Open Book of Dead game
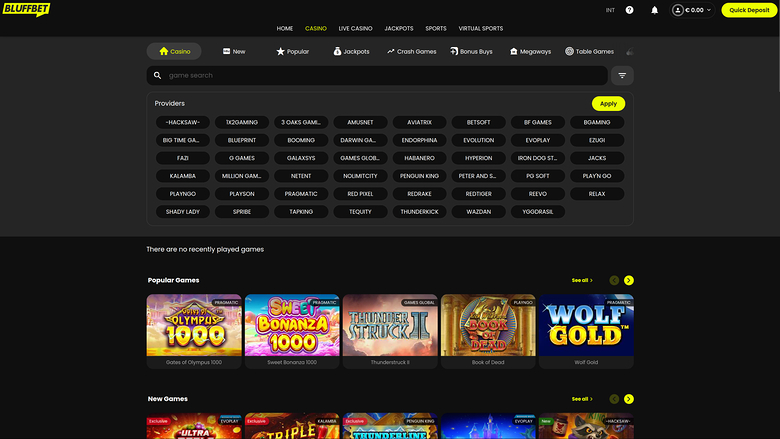 coord(488,331)
